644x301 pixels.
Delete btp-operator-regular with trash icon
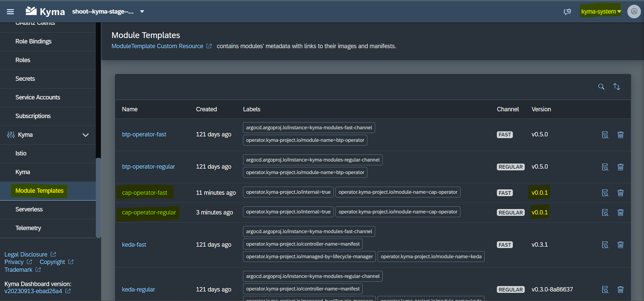tap(620, 167)
